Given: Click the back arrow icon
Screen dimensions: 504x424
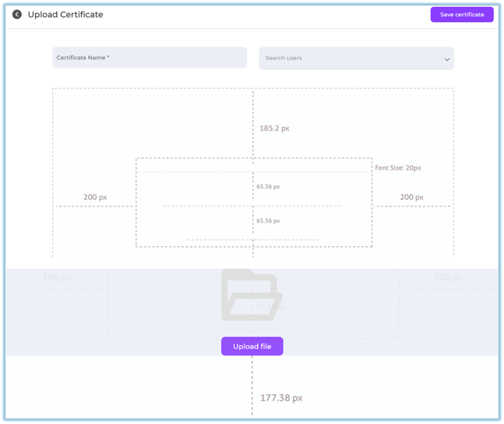Looking at the screenshot, I should tap(17, 15).
